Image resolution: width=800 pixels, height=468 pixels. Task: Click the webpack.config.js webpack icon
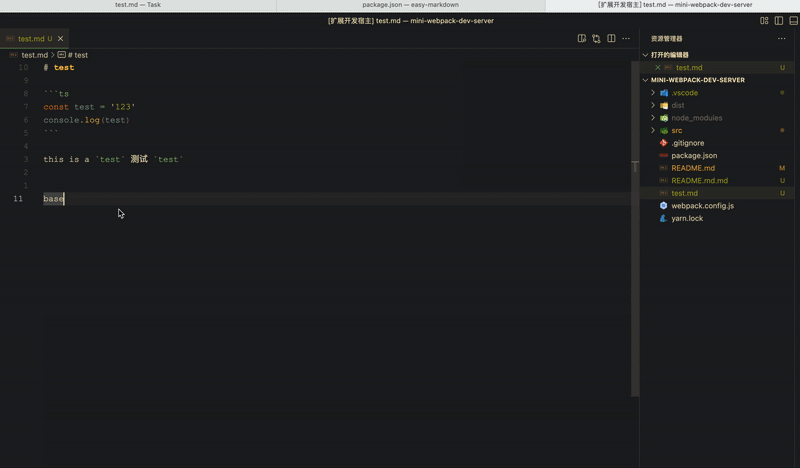coord(664,205)
